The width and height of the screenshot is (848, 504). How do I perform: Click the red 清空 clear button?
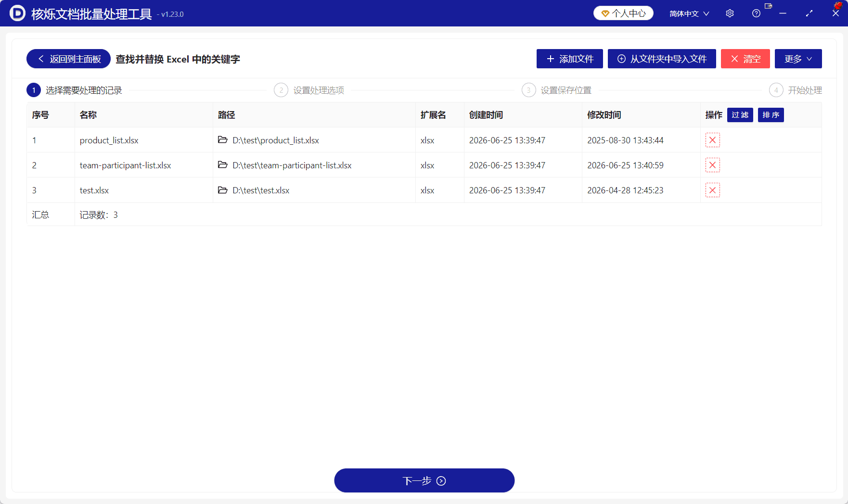[745, 59]
